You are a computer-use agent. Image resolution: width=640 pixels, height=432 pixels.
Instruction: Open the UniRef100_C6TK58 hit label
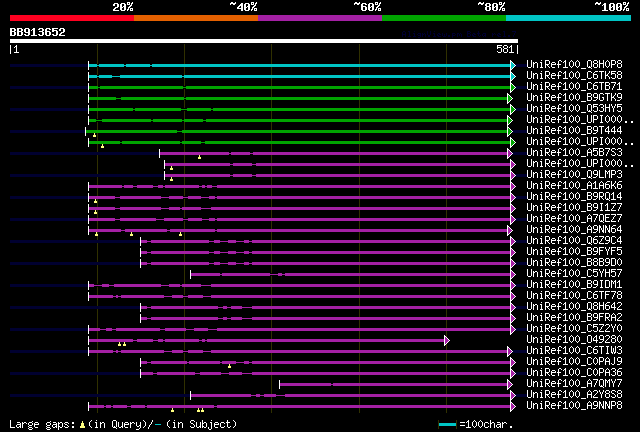coord(574,75)
